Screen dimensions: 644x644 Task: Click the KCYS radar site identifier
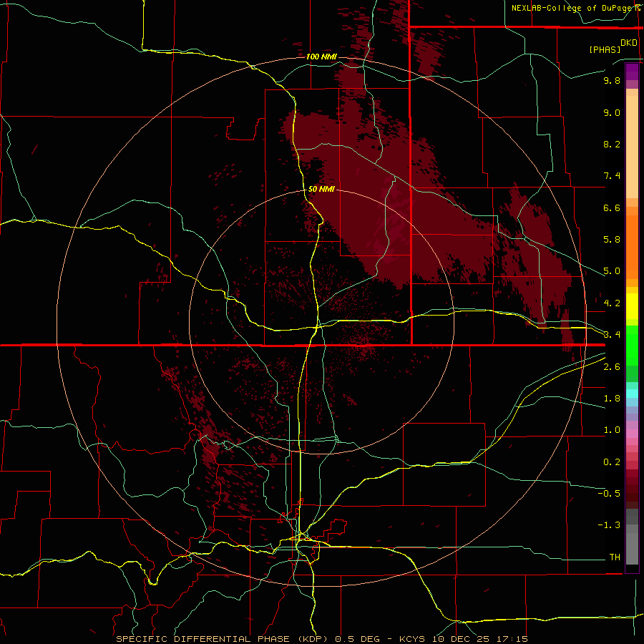click(x=413, y=639)
